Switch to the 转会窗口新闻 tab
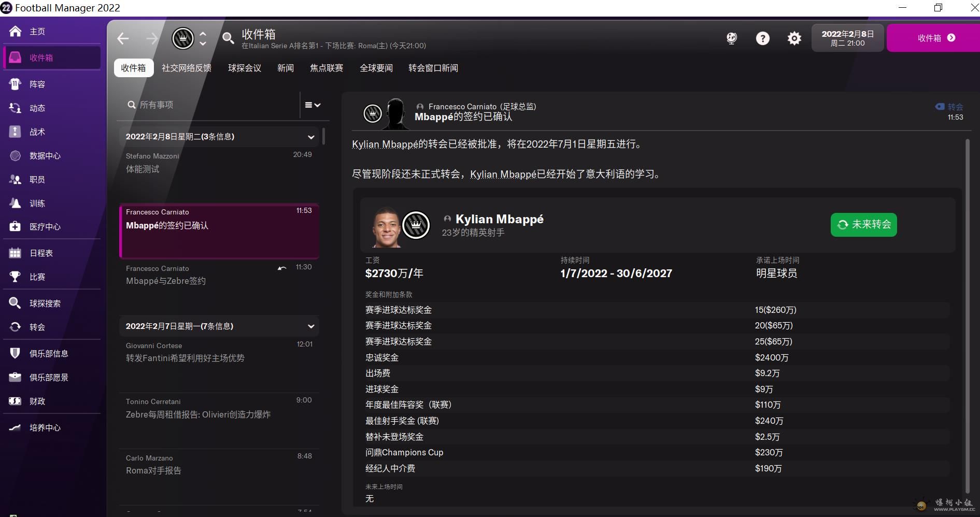 tap(433, 68)
